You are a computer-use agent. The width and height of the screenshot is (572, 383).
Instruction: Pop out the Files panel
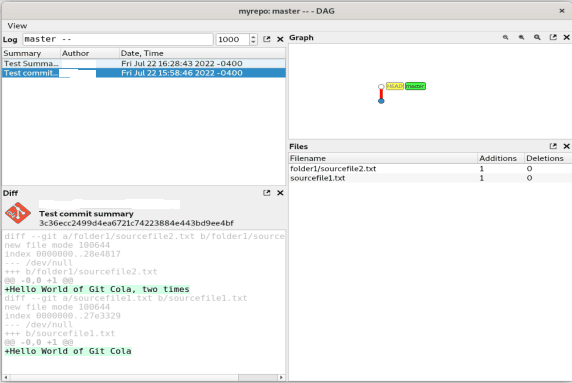(553, 146)
